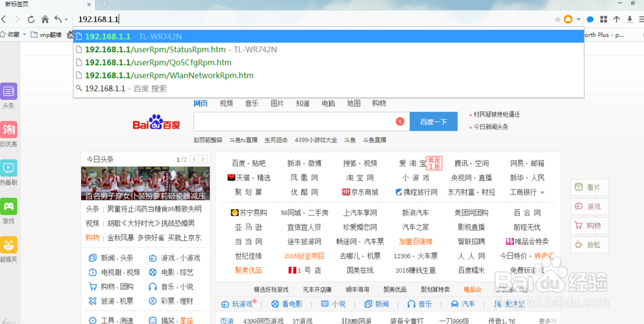The width and height of the screenshot is (644, 324).
Task: Reload the page with refresh icon
Action: point(31,19)
